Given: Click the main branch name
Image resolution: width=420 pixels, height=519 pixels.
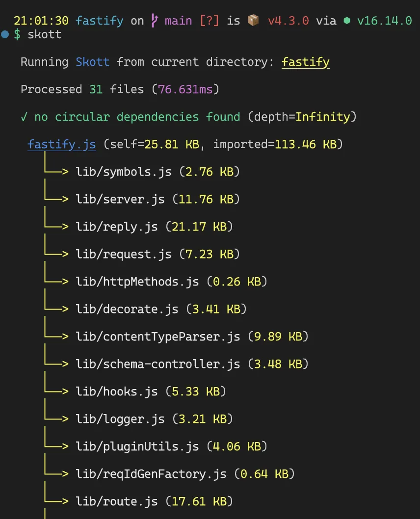Looking at the screenshot, I should (179, 21).
